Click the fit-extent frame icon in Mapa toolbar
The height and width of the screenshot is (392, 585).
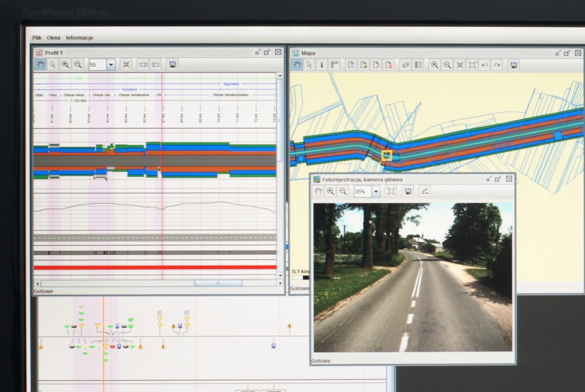tap(472, 65)
